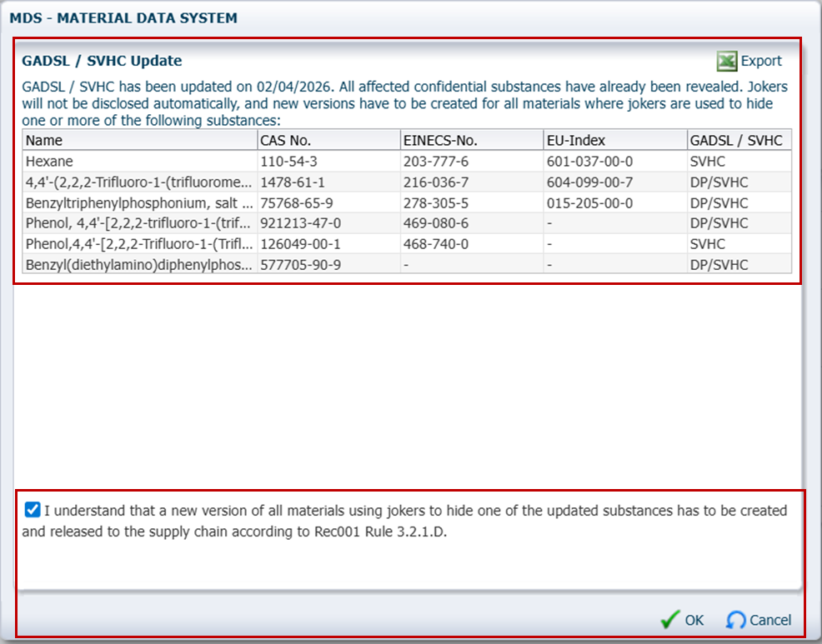Click EU-Index cell 601-037-00-0
The height and width of the screenshot is (644, 822).
click(589, 162)
